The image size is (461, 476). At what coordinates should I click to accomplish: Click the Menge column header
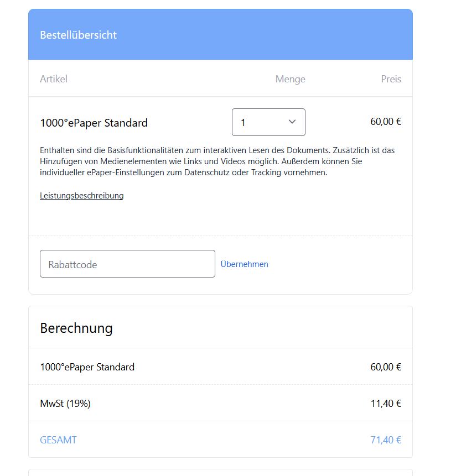click(290, 79)
